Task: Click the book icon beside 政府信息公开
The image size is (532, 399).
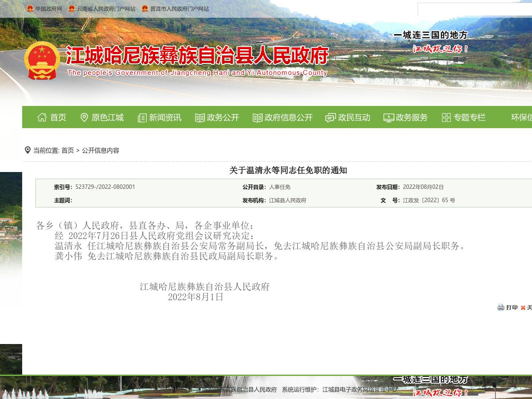Action: coord(258,117)
